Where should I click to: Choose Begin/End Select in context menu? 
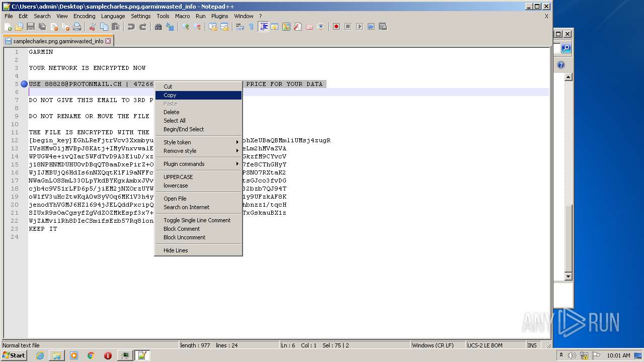(x=198, y=129)
